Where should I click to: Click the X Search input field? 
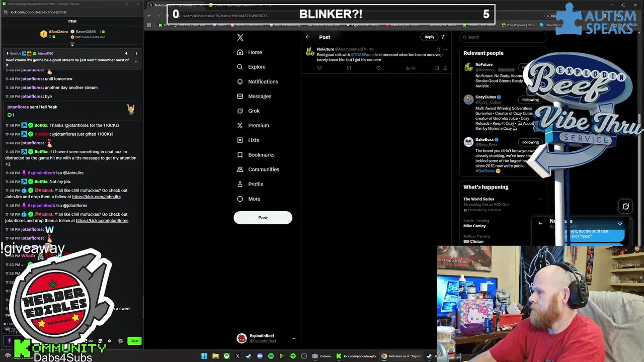tap(503, 37)
